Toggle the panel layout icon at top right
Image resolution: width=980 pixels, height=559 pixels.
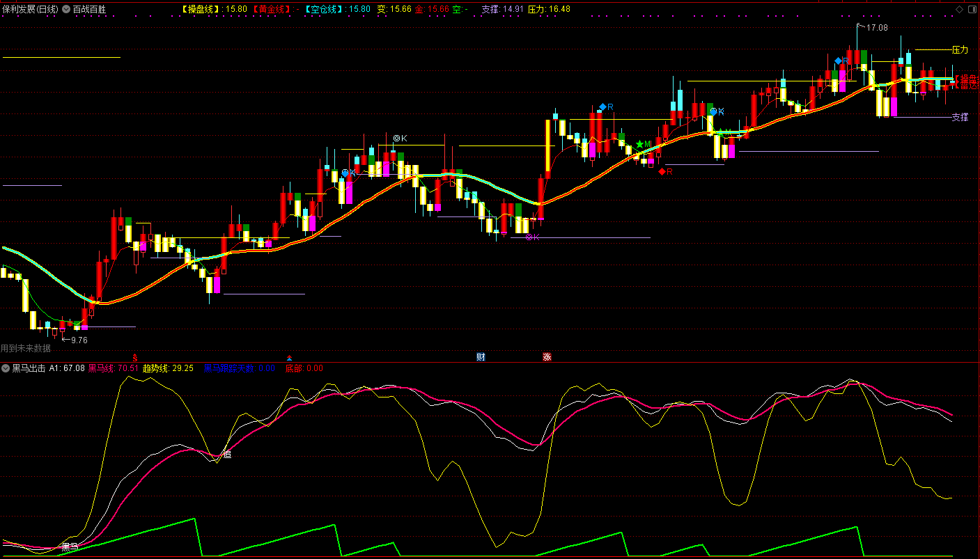click(x=972, y=9)
